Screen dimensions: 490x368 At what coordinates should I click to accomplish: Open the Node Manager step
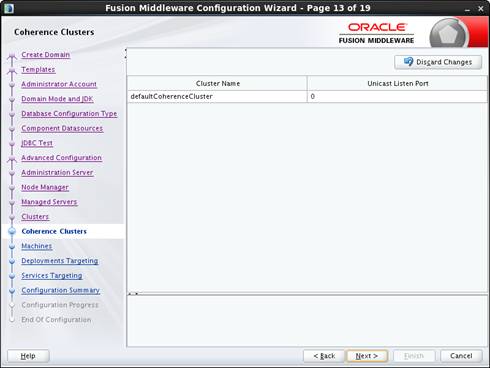(x=45, y=187)
